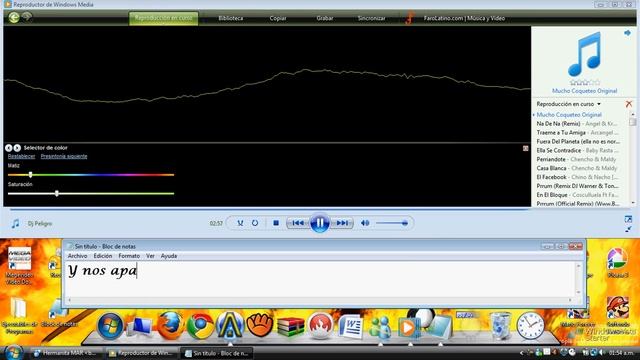This screenshot has width=640, height=360.
Task: Click the orange FaroLatino logo icon
Action: coord(409,18)
